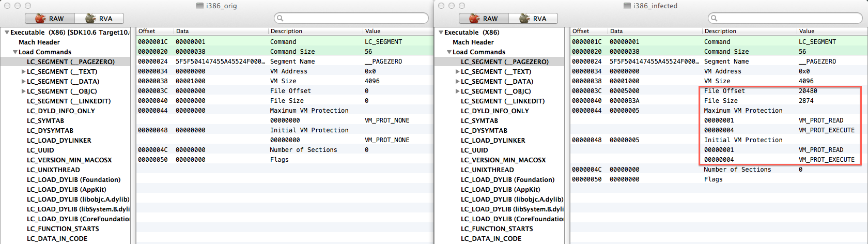This screenshot has width=868, height=244.
Task: Select LC_UNIXTHREAD in i386_infected window
Action: pos(487,170)
